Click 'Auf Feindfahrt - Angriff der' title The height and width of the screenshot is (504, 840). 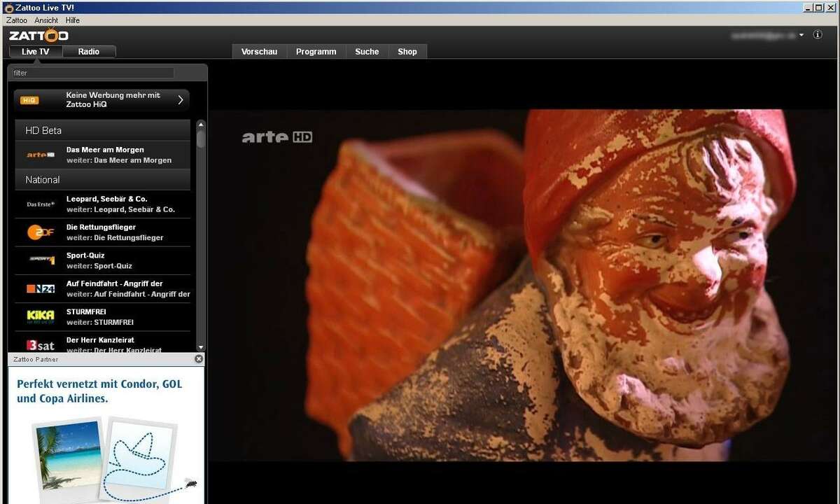(115, 283)
